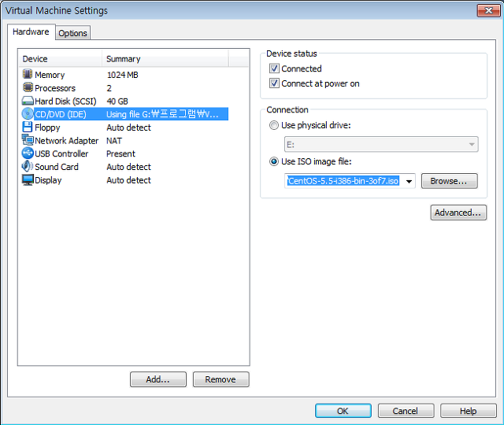
Task: Click the Hard Disk (SCSI) drive icon
Action: pos(28,101)
